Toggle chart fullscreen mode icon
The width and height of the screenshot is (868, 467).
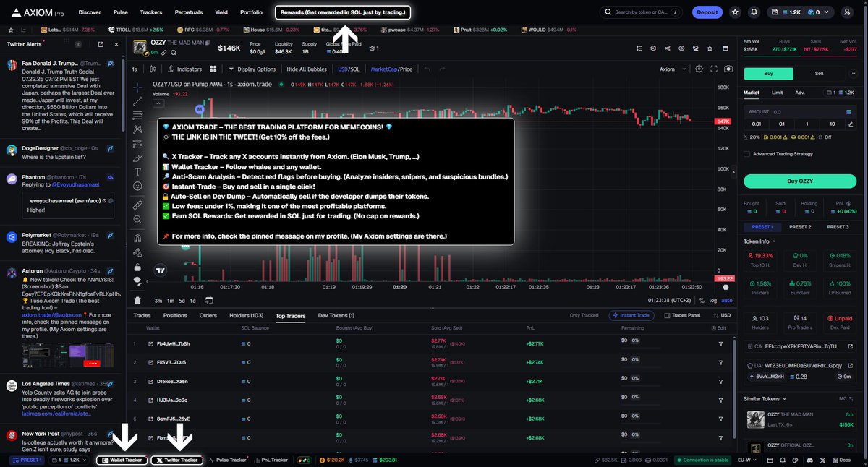click(x=713, y=69)
